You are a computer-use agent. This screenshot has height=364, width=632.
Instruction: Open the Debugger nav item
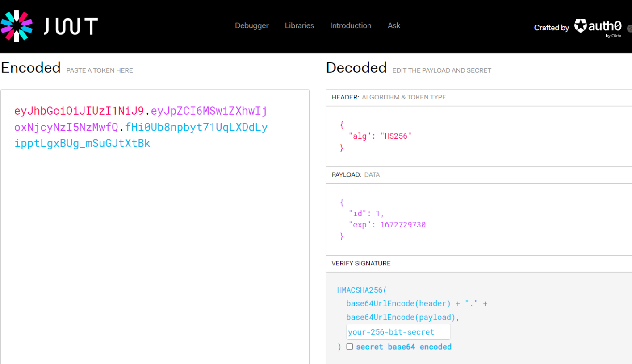point(252,26)
